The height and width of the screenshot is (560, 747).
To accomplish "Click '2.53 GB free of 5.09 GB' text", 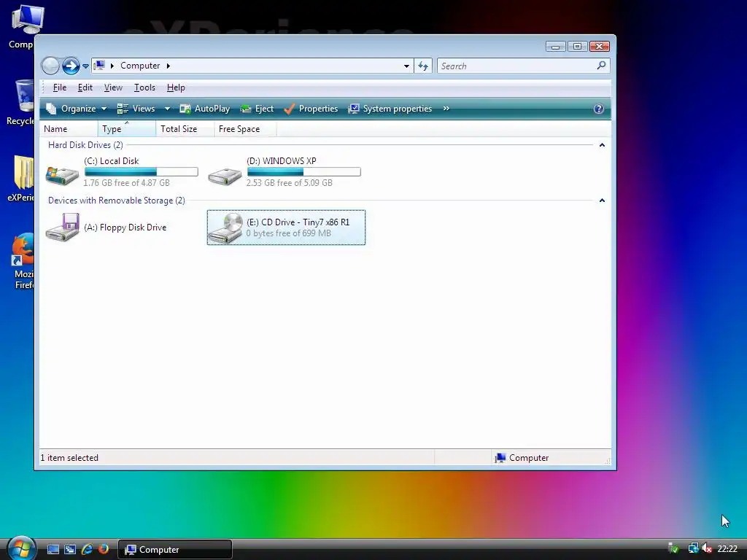I will coord(289,183).
